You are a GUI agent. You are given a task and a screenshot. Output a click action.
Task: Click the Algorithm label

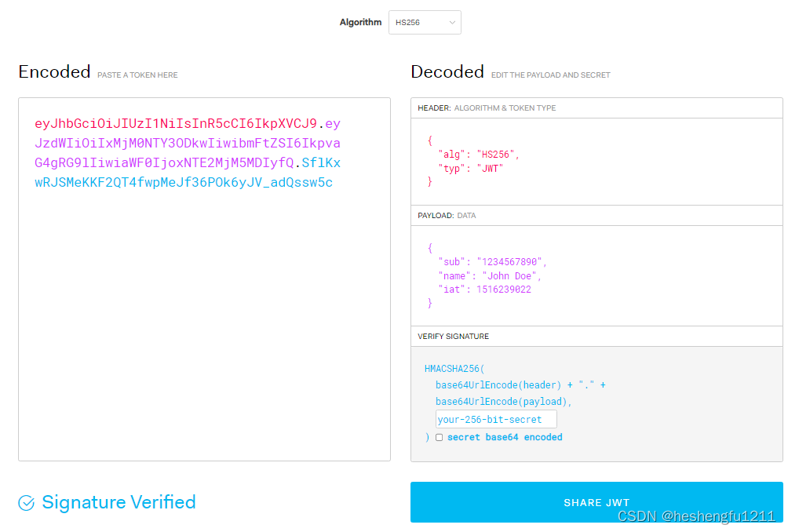tap(360, 22)
